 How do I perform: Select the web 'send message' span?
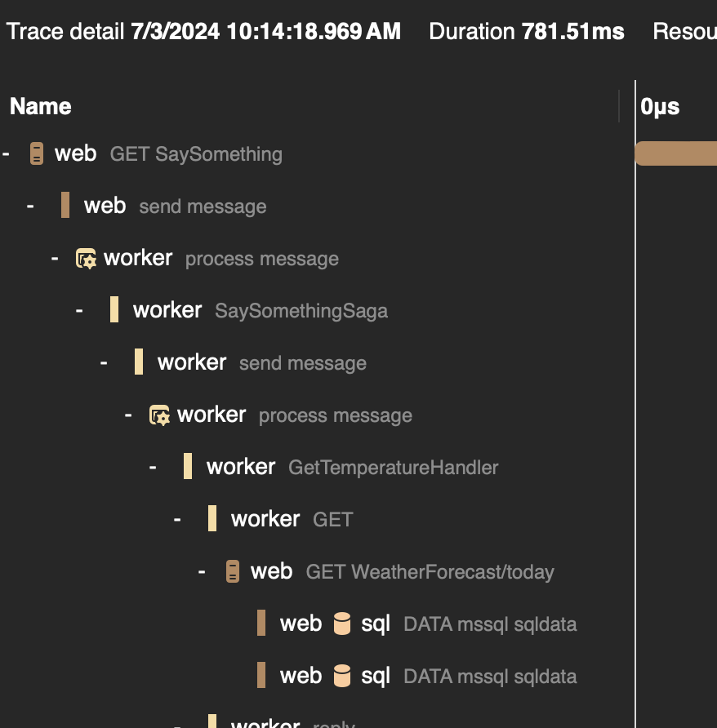(x=203, y=206)
